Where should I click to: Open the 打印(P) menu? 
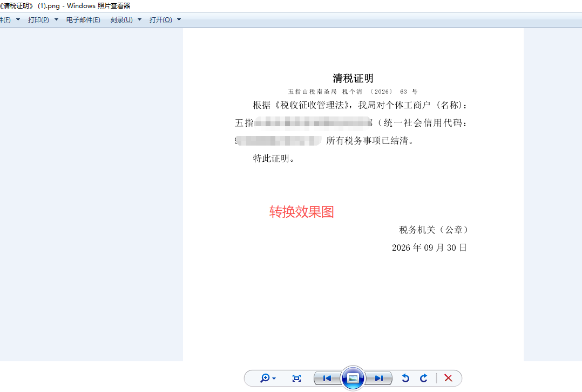click(x=38, y=20)
